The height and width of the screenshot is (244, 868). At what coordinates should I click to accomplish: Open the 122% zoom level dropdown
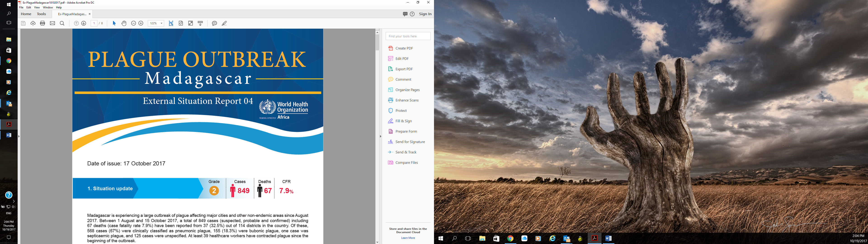click(x=156, y=23)
